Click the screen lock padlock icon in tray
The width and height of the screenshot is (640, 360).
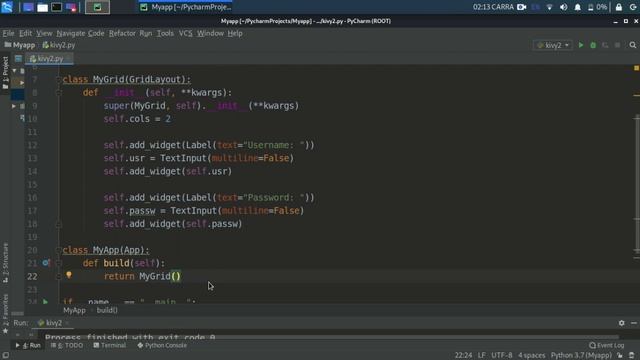[x=619, y=7]
